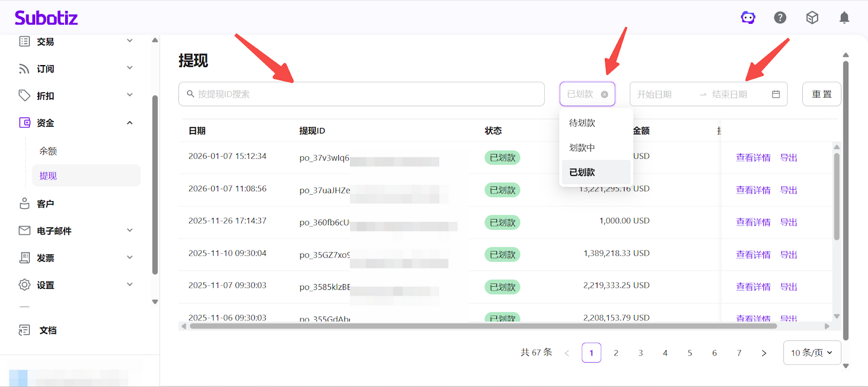
Task: Open the cube package icon in header
Action: (x=812, y=18)
